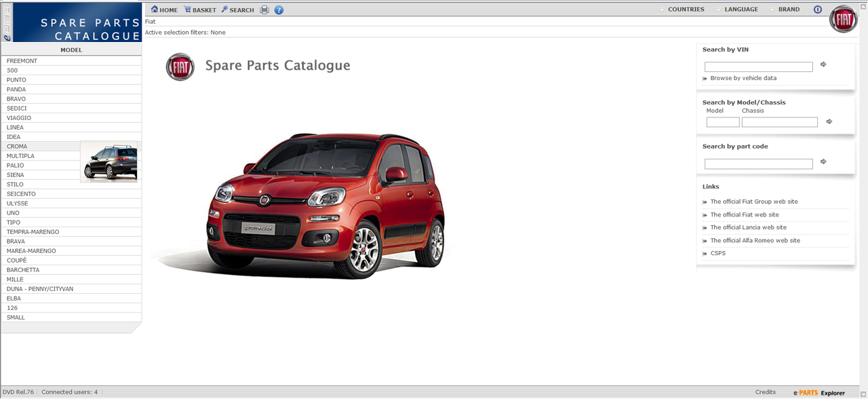Select PANDA model
Screen dimensions: 868x399
pos(71,90)
